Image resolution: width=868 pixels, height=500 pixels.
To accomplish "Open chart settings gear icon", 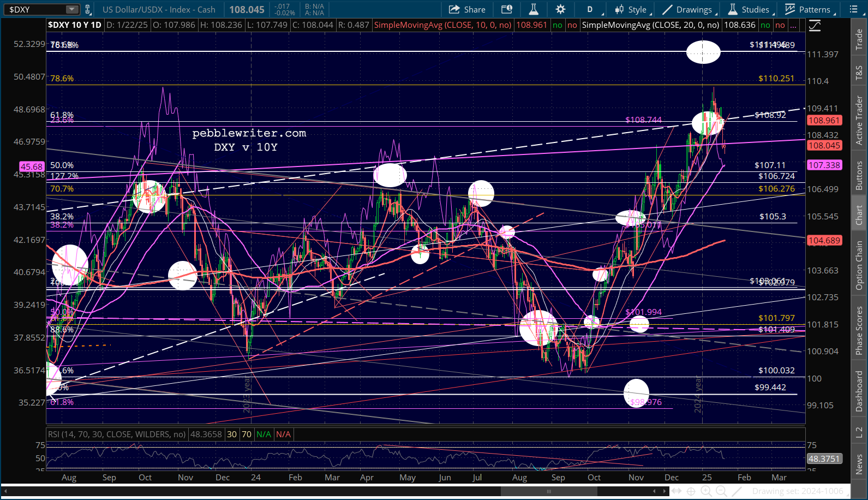I will point(560,9).
